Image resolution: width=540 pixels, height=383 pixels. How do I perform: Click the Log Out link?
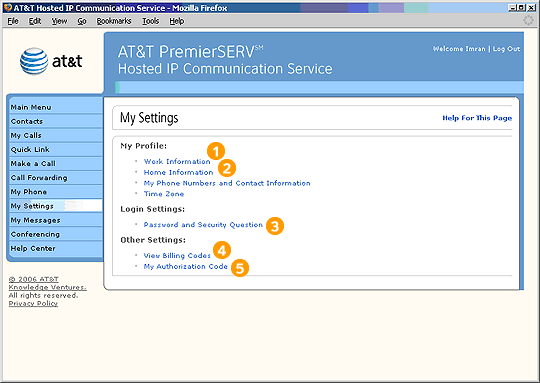(506, 49)
